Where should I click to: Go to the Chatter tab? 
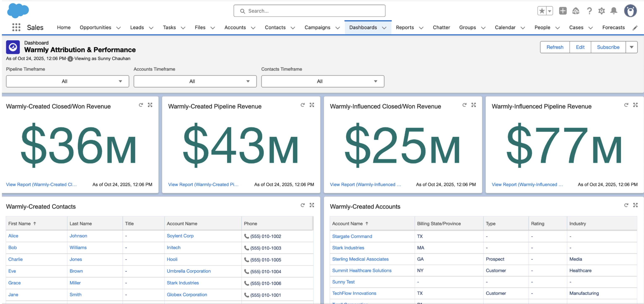coord(441,27)
